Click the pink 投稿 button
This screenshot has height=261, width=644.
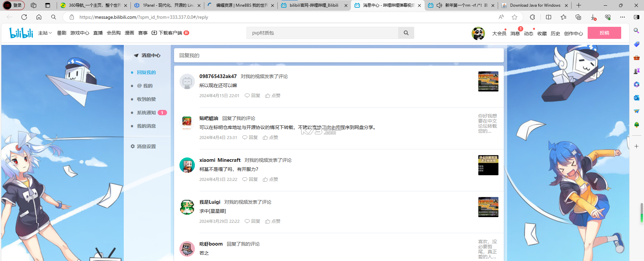(x=604, y=33)
